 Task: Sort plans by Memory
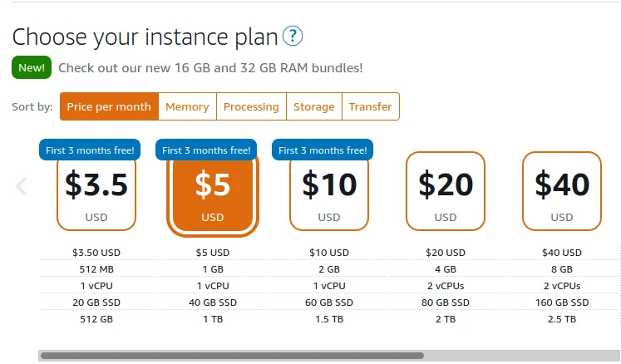[x=187, y=106]
